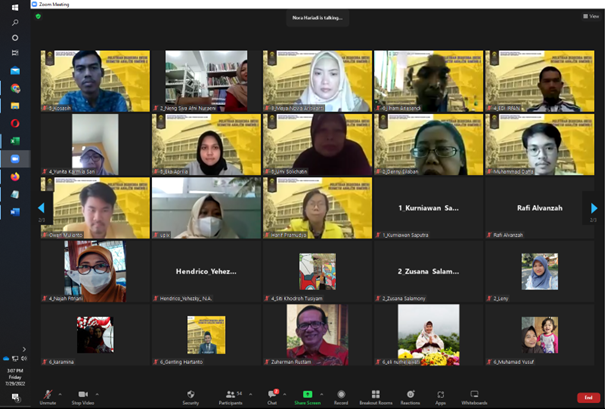Start recording with the Record button
This screenshot has height=409, width=605.
341,396
